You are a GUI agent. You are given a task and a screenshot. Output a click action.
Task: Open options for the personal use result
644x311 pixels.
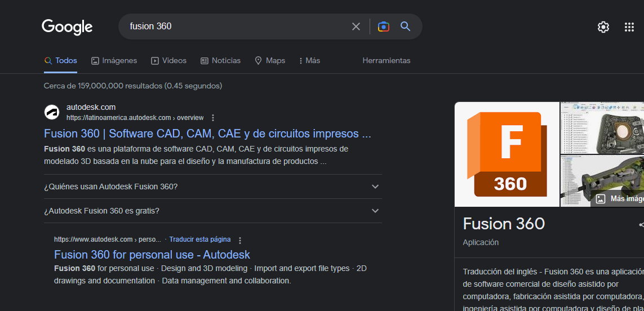click(240, 240)
